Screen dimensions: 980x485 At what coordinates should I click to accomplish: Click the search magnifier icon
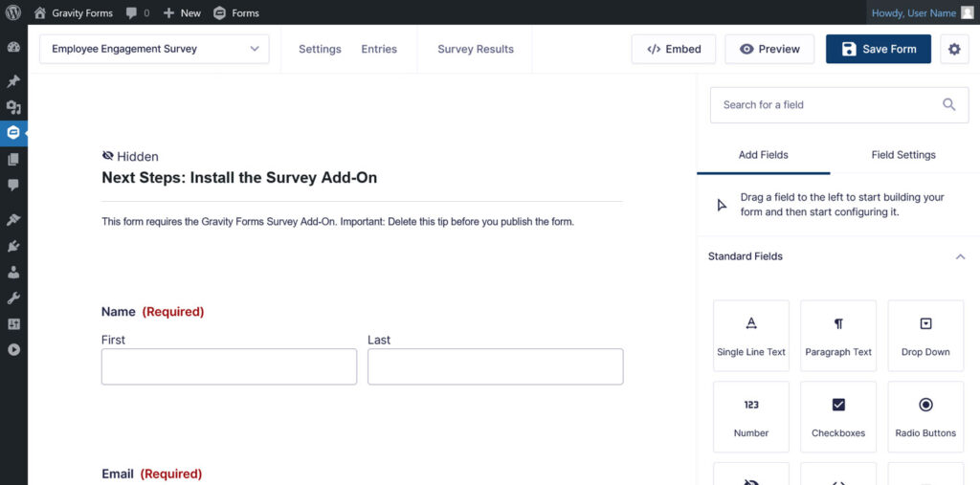point(948,104)
